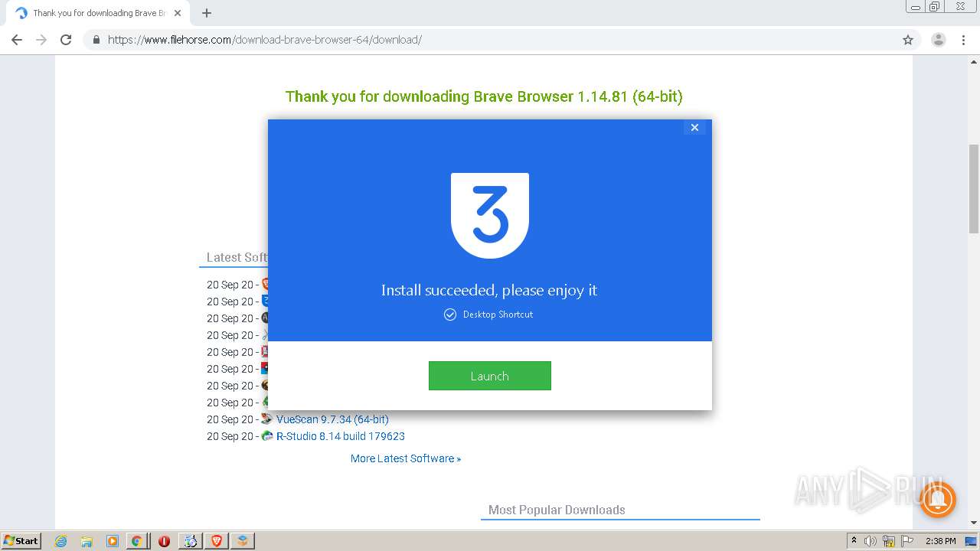This screenshot has height=551, width=980.
Task: Click the Show Desktop tray icon
Action: [x=971, y=541]
